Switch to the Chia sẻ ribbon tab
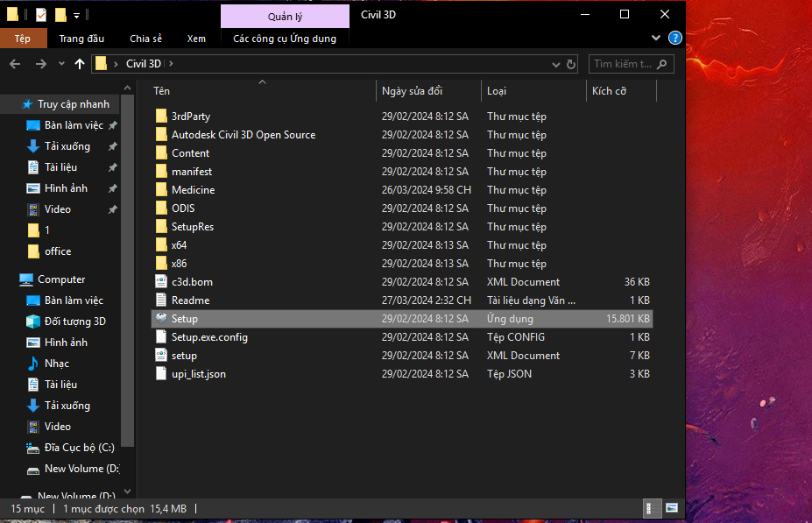Viewport: 812px width, 523px height. (145, 39)
